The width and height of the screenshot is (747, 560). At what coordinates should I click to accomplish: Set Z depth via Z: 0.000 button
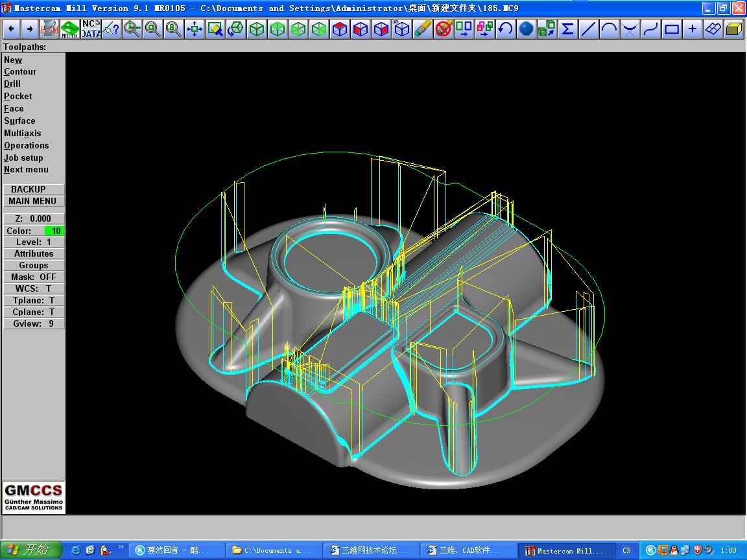(34, 218)
